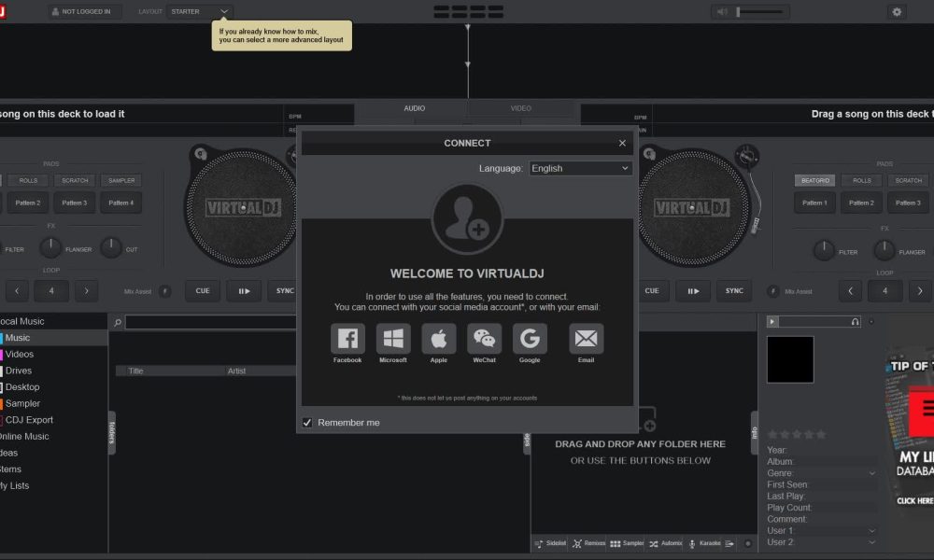
Task: Select Videos in the folder list
Action: click(19, 354)
